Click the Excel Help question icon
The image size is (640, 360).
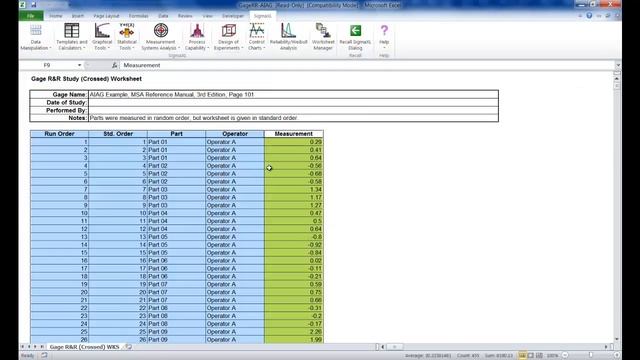pos(589,16)
